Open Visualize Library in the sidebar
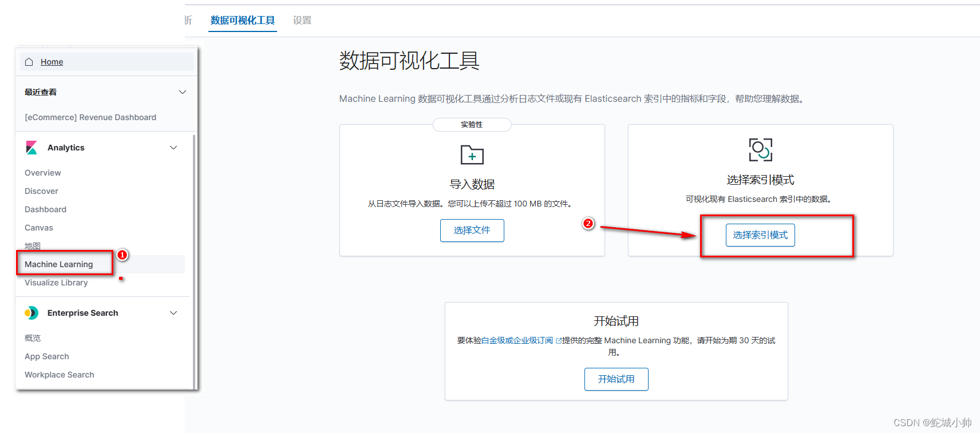The height and width of the screenshot is (433, 980). coord(56,283)
